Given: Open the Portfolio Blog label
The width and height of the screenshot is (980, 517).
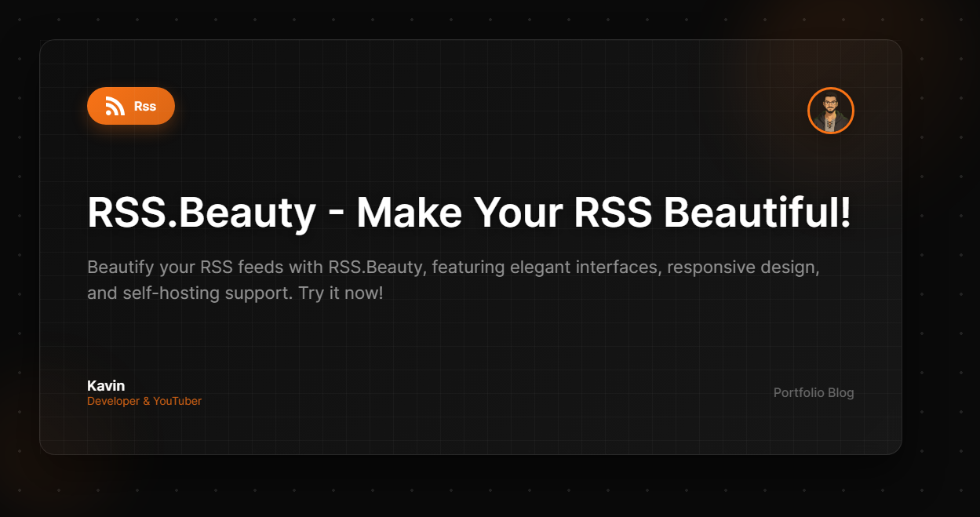Looking at the screenshot, I should click(x=814, y=392).
